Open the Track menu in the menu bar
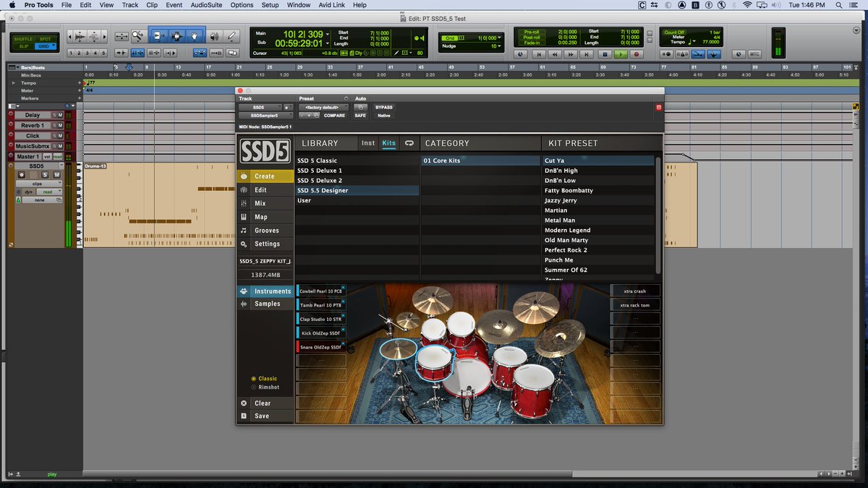 point(129,5)
